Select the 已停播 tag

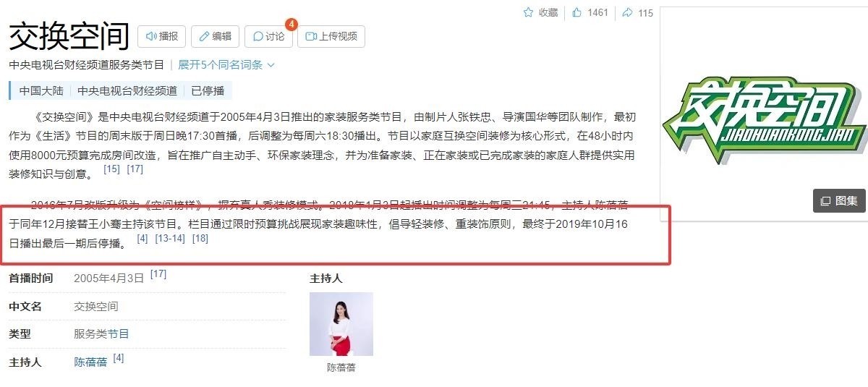coord(208,91)
